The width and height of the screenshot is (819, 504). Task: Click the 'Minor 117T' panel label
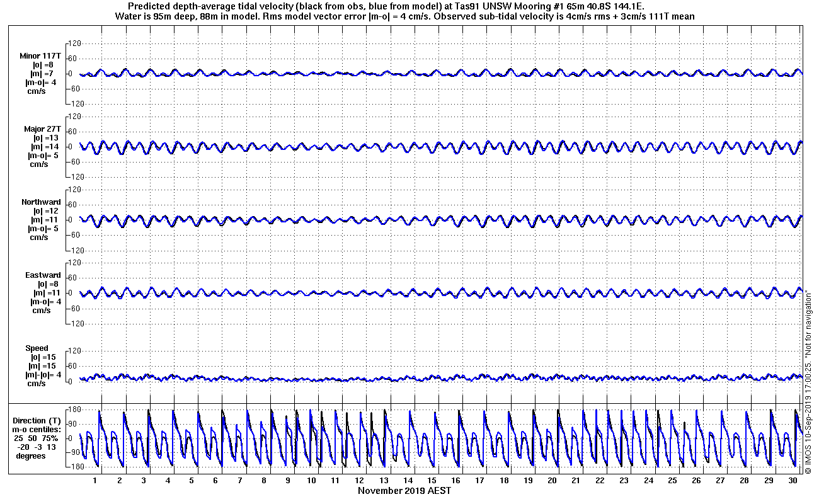click(x=40, y=55)
